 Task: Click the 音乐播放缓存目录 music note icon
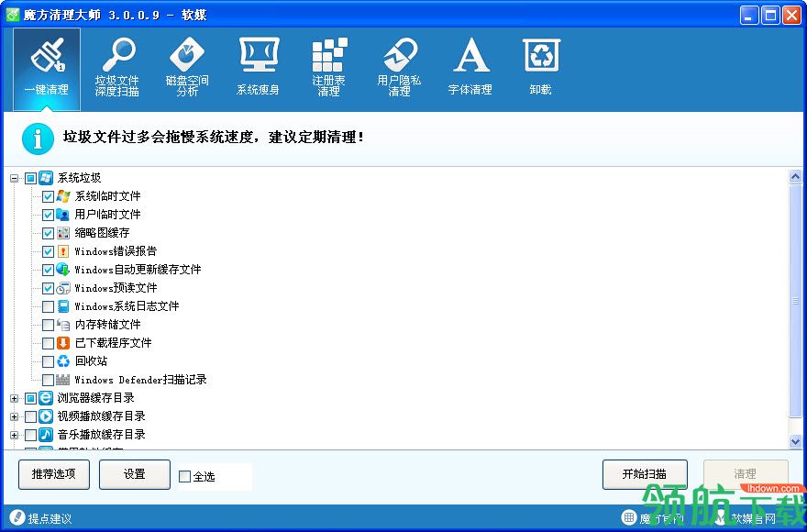click(46, 435)
